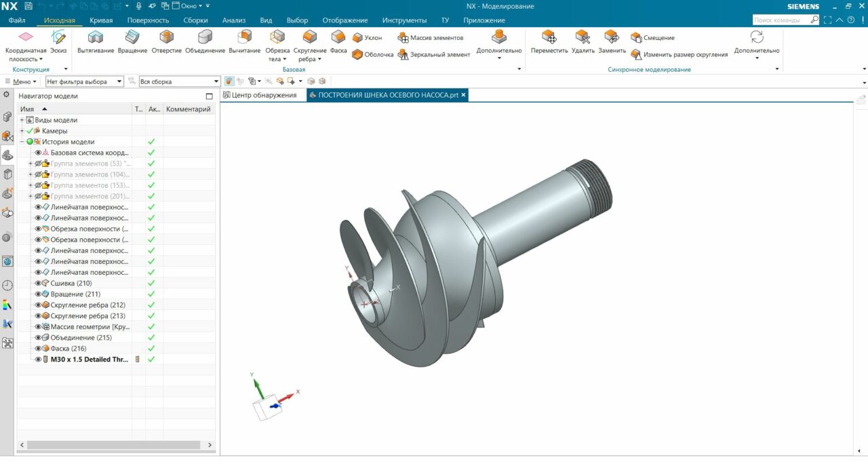The height and width of the screenshot is (462, 868).
Task: Click the Поиск команды search field
Action: click(780, 20)
